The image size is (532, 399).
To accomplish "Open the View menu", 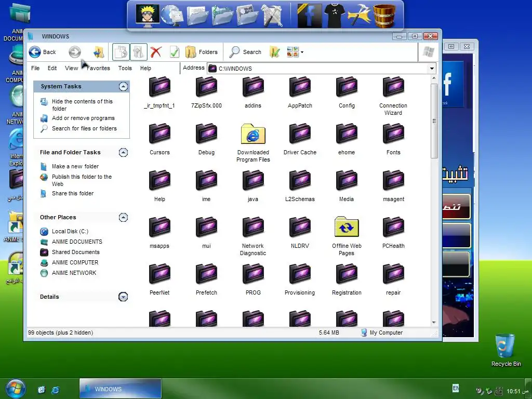I will point(71,68).
